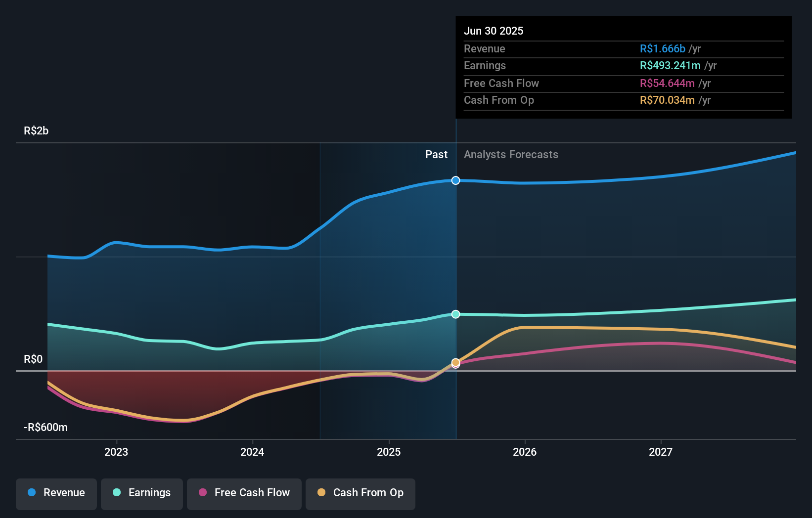Image resolution: width=812 pixels, height=518 pixels.
Task: Click the pink Free Cash Flow legend dot
Action: click(x=203, y=493)
